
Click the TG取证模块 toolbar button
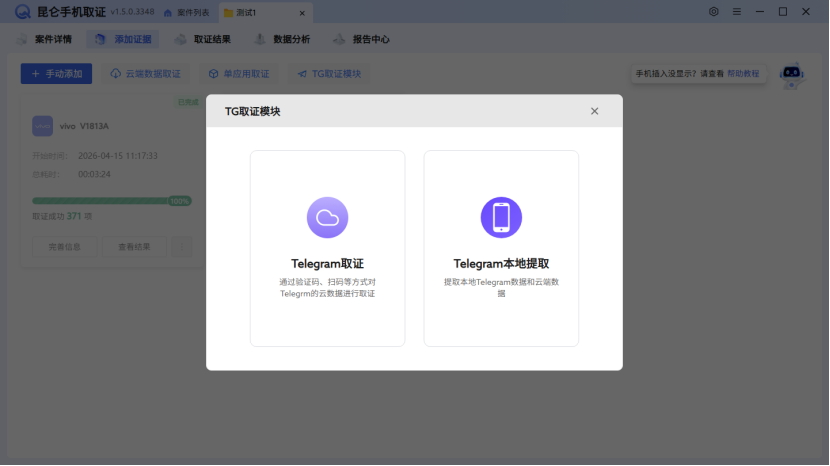pyautogui.click(x=329, y=74)
